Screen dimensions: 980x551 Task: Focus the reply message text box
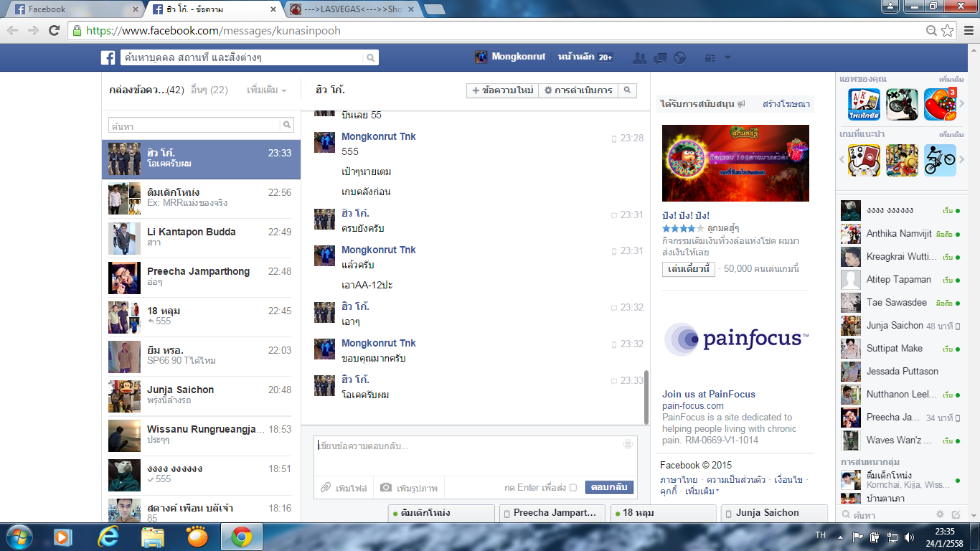pyautogui.click(x=476, y=456)
